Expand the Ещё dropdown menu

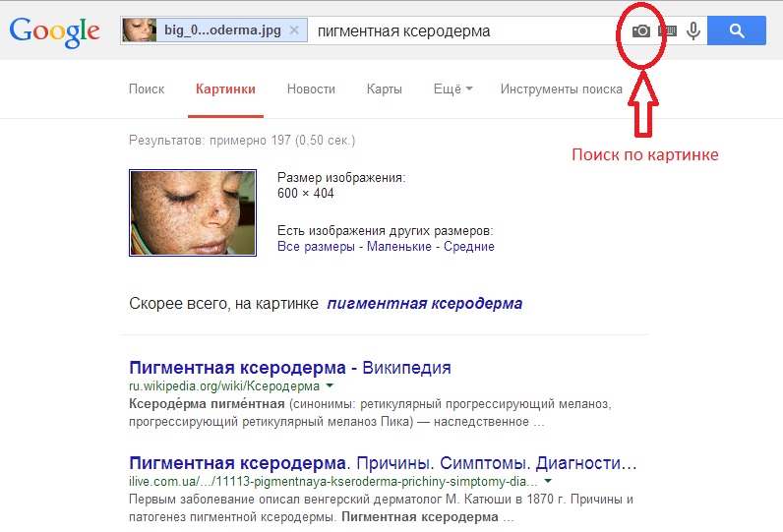(x=452, y=89)
